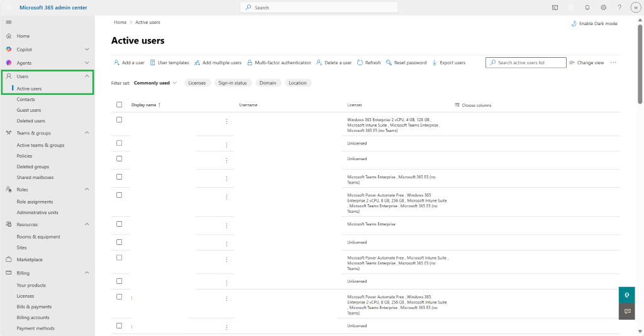
Task: Click the Multi-factor authentication lock icon
Action: 250,62
